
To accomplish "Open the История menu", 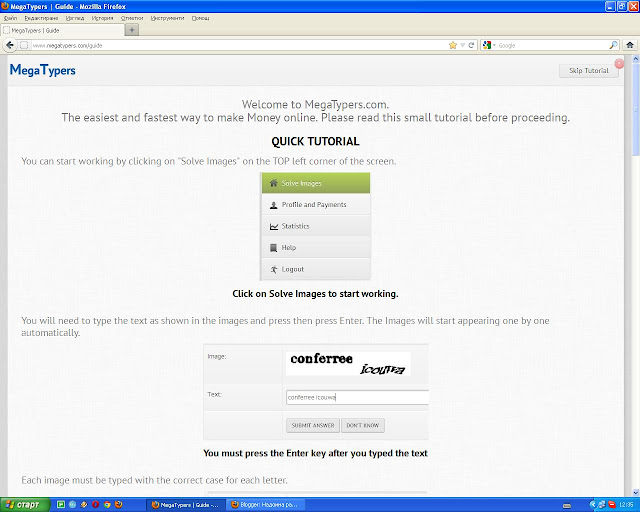I will click(x=102, y=18).
